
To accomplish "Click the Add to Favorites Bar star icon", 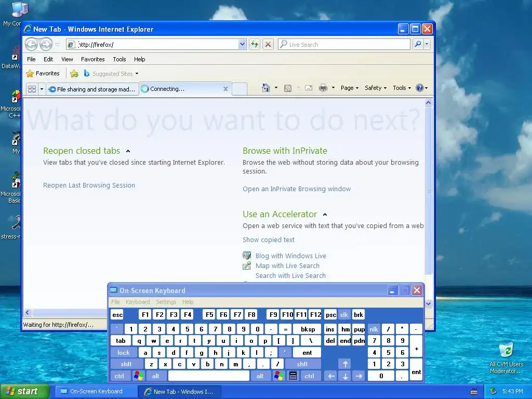I will pos(74,74).
